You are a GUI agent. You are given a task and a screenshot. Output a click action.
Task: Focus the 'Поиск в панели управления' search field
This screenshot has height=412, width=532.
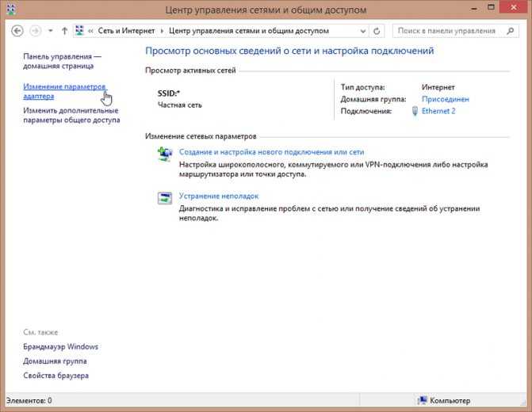click(456, 31)
